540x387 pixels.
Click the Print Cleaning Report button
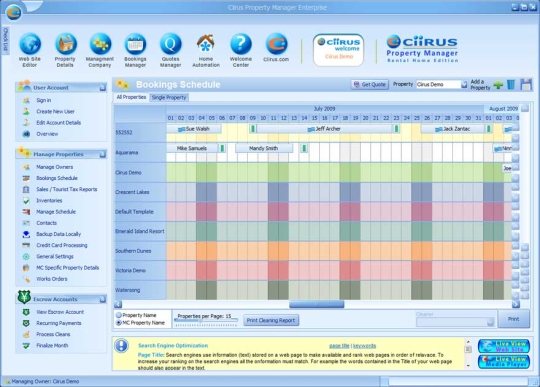271,320
